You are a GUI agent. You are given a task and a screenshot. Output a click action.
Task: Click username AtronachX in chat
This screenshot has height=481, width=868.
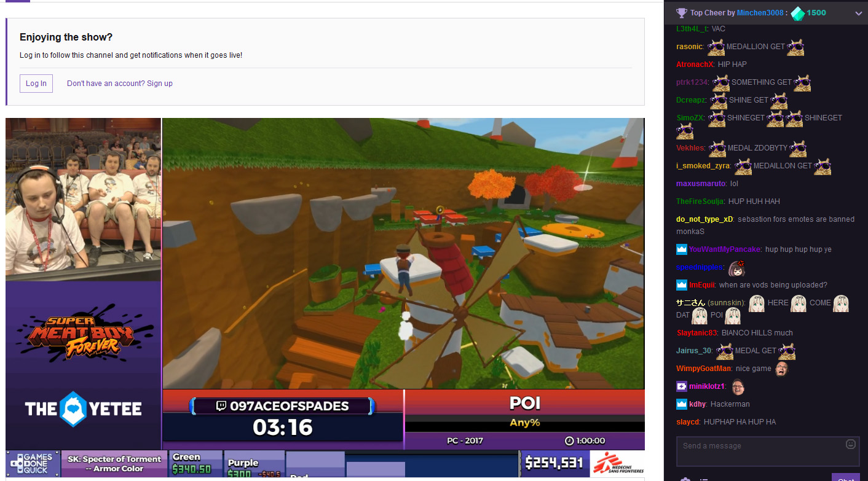(x=695, y=65)
